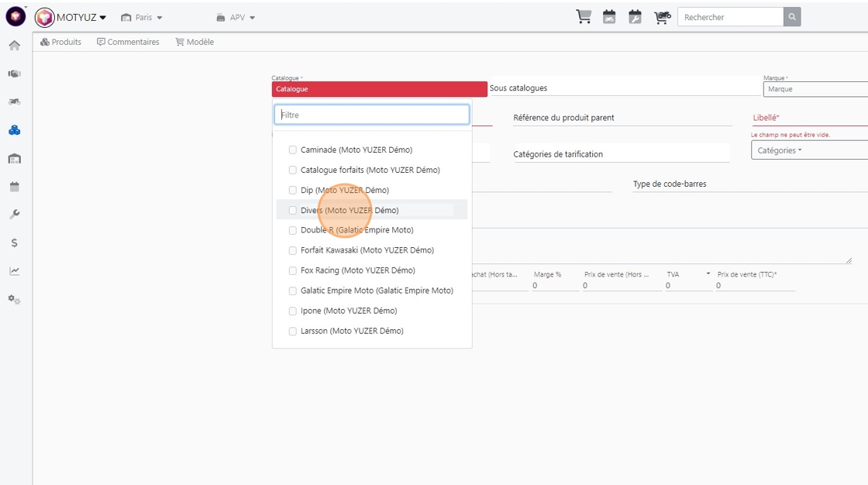Check the Divers (Moto YUZER Démo) checkbox
This screenshot has height=485, width=868.
coord(293,211)
